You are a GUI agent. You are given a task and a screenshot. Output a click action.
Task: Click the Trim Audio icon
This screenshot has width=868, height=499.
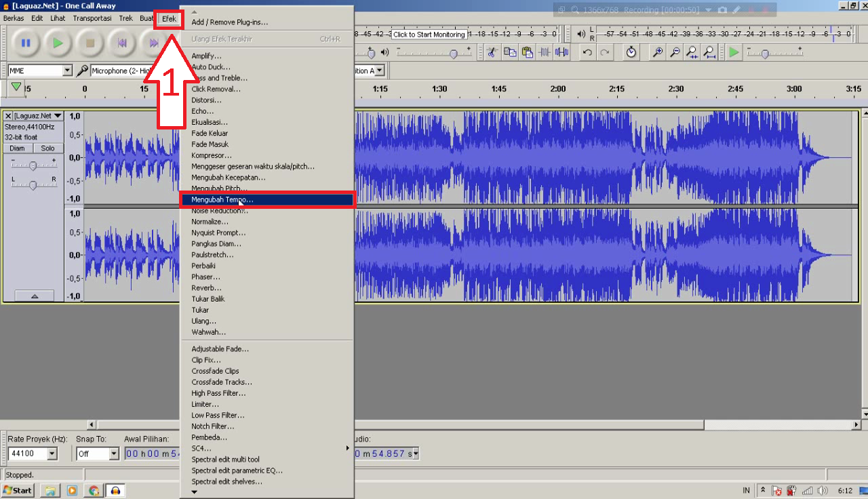(545, 52)
